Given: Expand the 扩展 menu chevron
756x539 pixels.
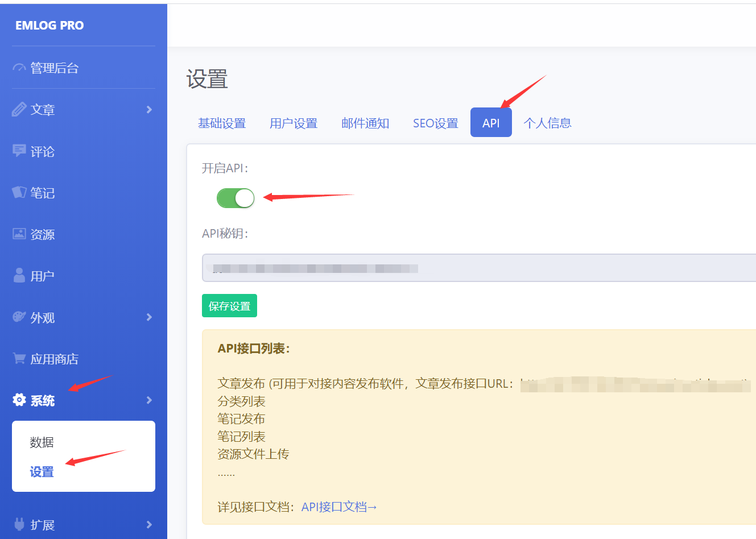Looking at the screenshot, I should 149,524.
